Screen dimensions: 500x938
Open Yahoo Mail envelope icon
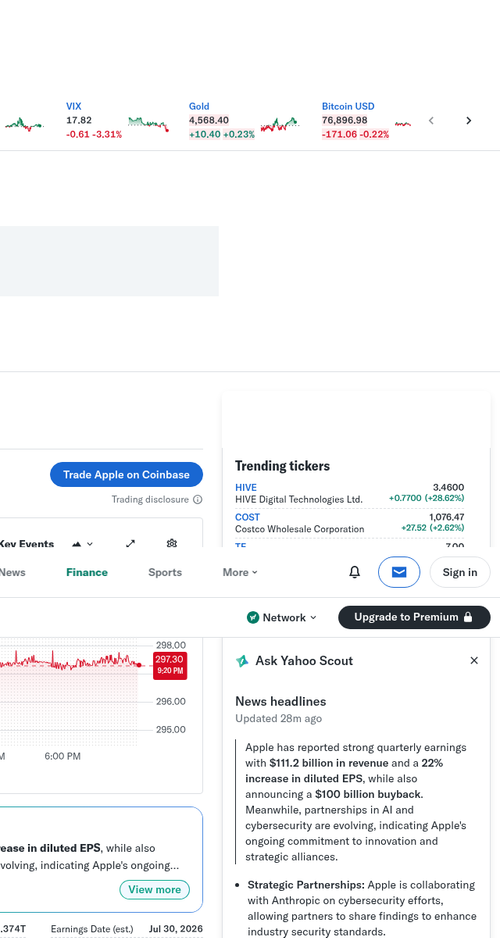[399, 572]
